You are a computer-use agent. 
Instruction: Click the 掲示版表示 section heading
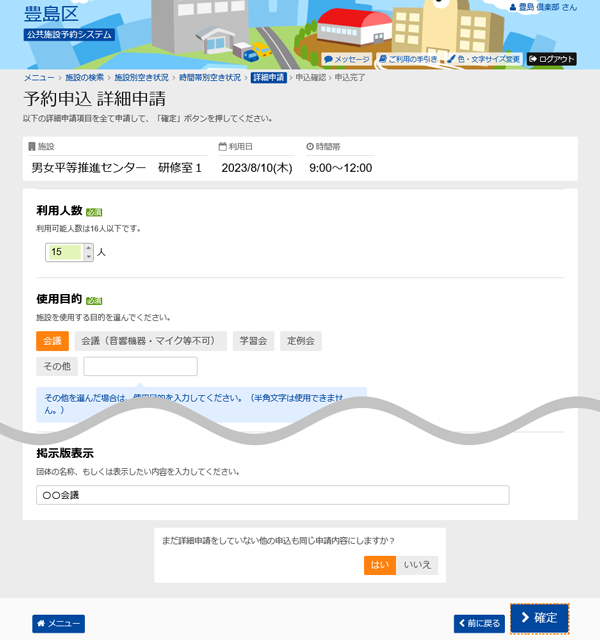(x=65, y=453)
